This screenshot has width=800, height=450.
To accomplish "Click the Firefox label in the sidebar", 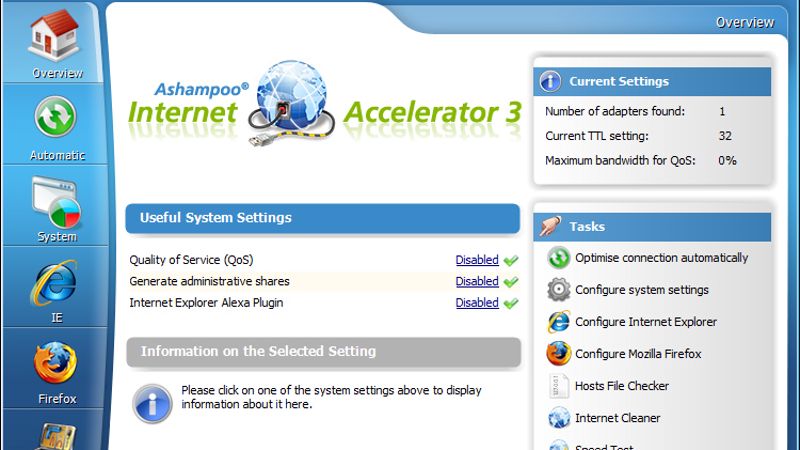I will click(x=57, y=398).
